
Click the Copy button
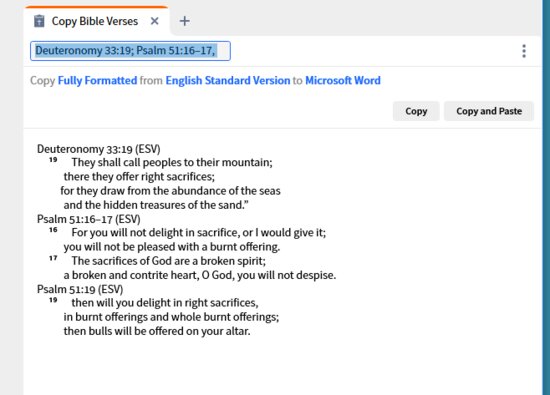[x=416, y=111]
